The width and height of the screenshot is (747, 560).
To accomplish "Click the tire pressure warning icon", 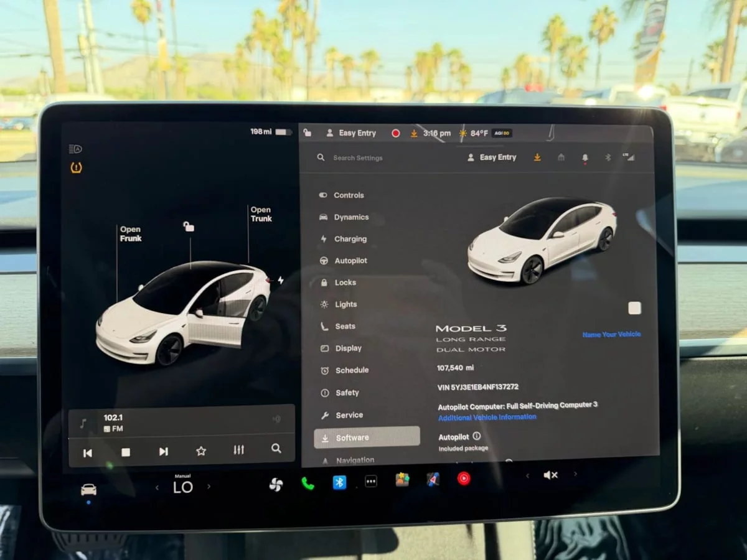I will tap(76, 167).
